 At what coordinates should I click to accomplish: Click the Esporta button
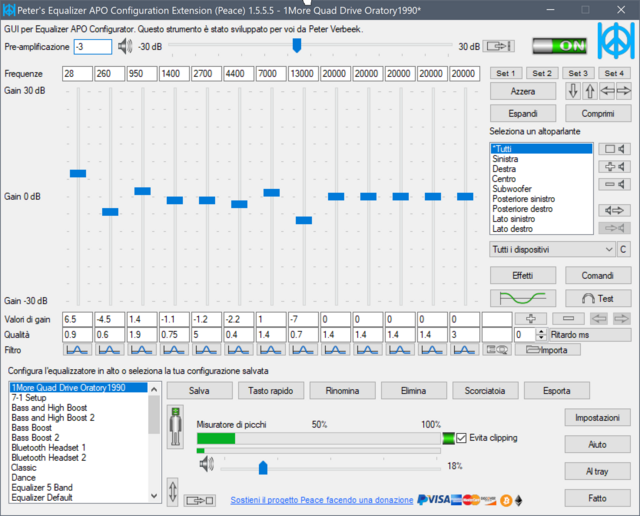557,391
